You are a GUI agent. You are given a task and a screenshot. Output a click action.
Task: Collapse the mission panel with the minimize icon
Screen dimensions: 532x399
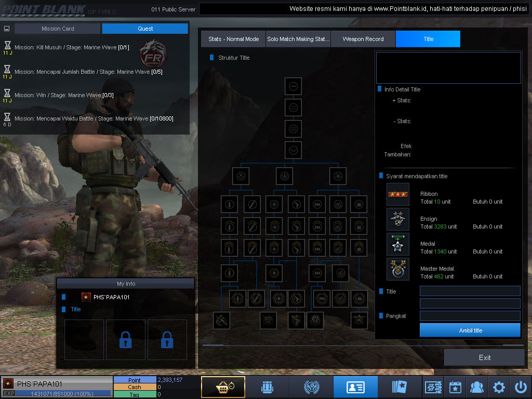pyautogui.click(x=7, y=29)
